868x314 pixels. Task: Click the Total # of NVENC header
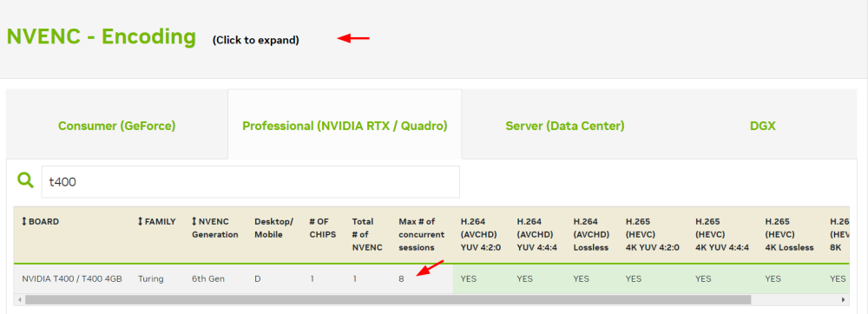pos(367,234)
